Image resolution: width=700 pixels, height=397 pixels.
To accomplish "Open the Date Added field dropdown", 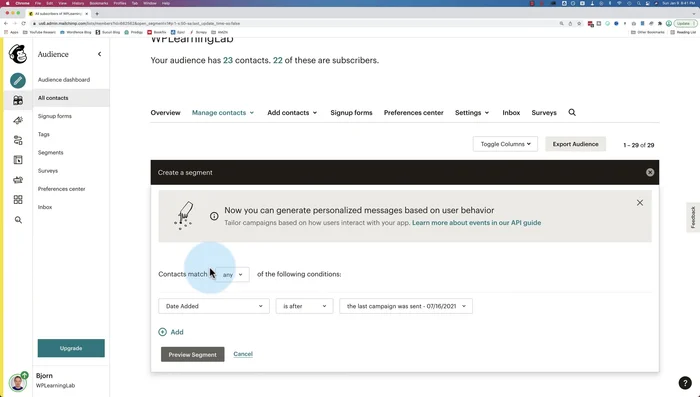I will pos(214,306).
